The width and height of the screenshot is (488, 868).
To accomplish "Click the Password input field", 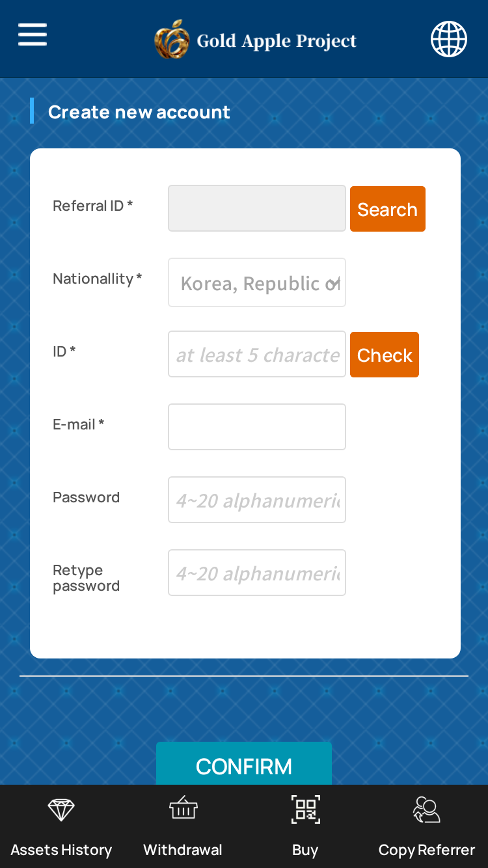I will (x=257, y=500).
